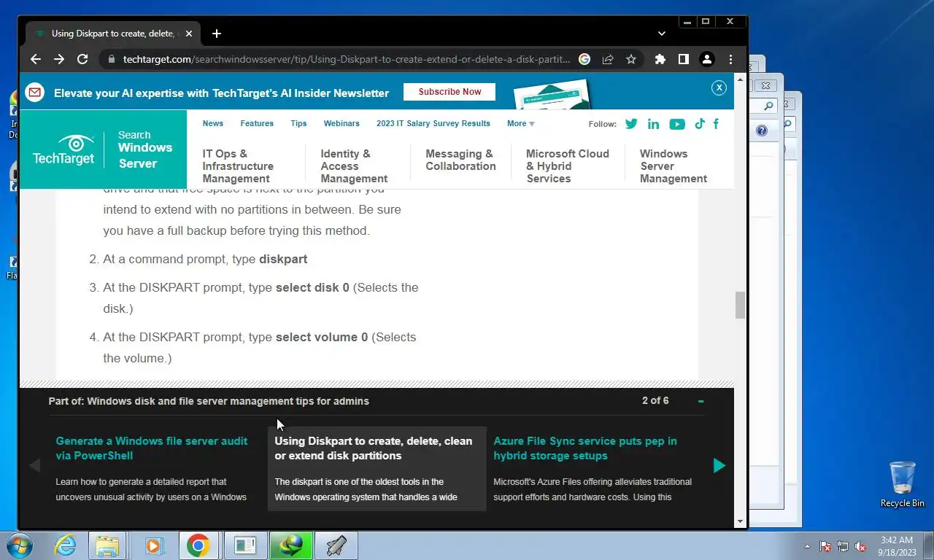Close the Using Diskpart tab
The image size is (934, 560).
(x=189, y=34)
